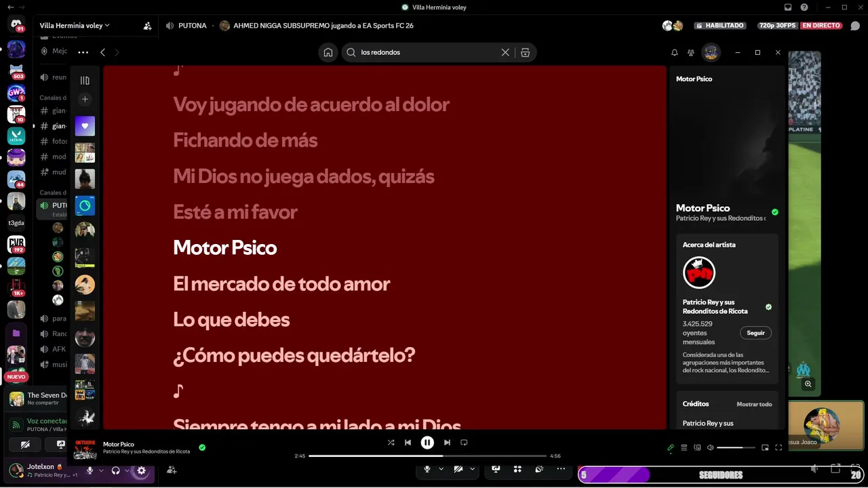Focus the Spotify search input

tap(429, 52)
